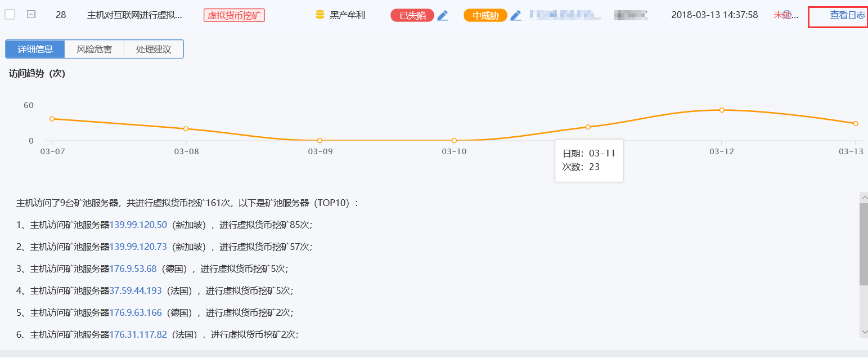Image resolution: width=868 pixels, height=358 pixels.
Task: Open 查看日志 link to view logs
Action: [847, 15]
